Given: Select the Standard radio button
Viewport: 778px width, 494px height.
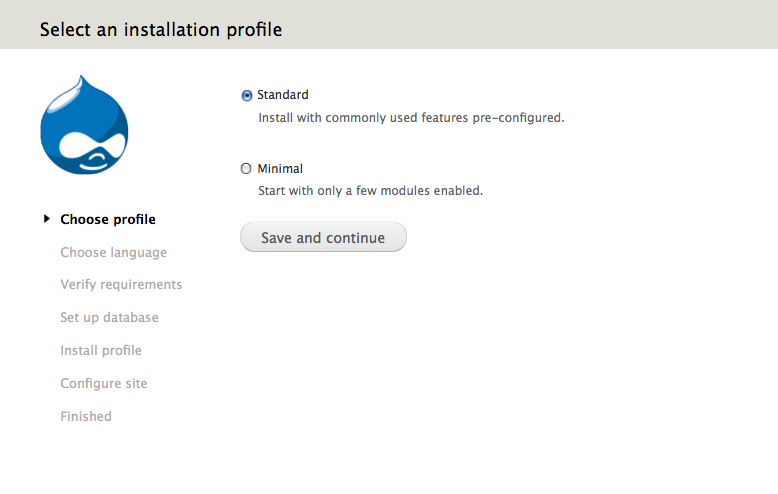Looking at the screenshot, I should pos(247,95).
